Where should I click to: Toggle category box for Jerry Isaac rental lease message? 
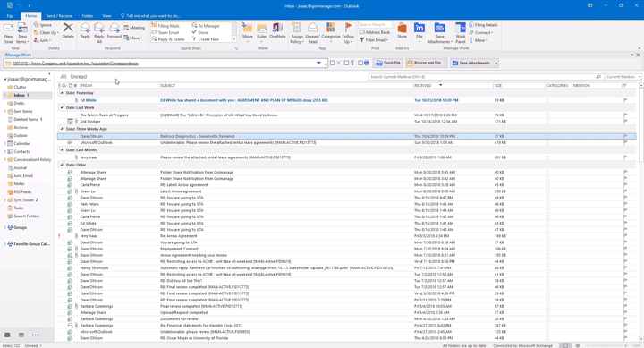[x=547, y=157]
